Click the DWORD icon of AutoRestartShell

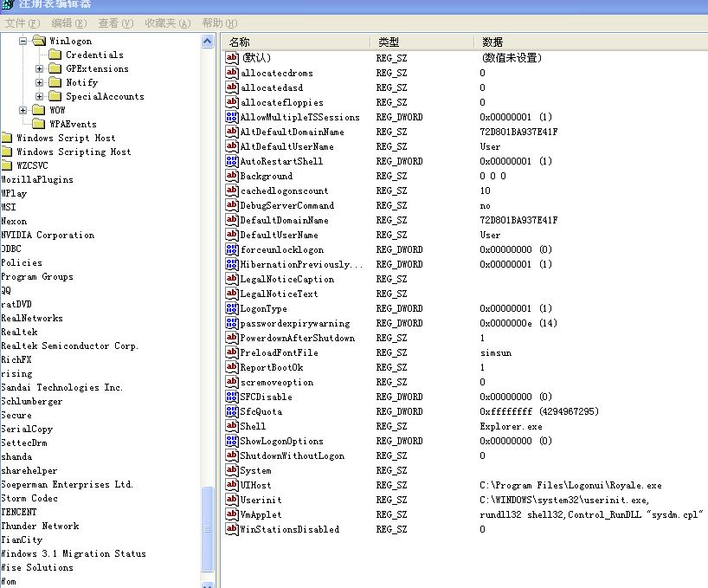[232, 161]
